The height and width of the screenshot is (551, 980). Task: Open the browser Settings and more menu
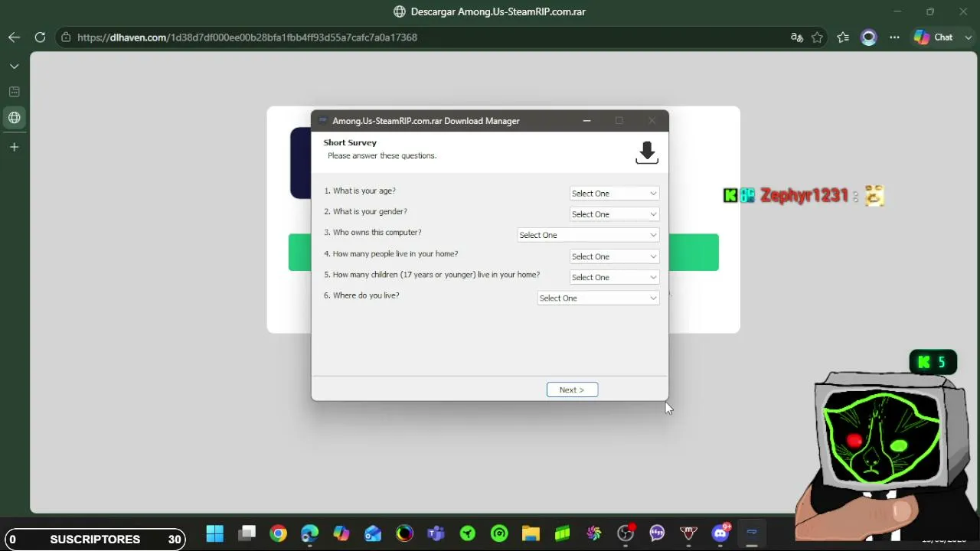[x=894, y=37]
